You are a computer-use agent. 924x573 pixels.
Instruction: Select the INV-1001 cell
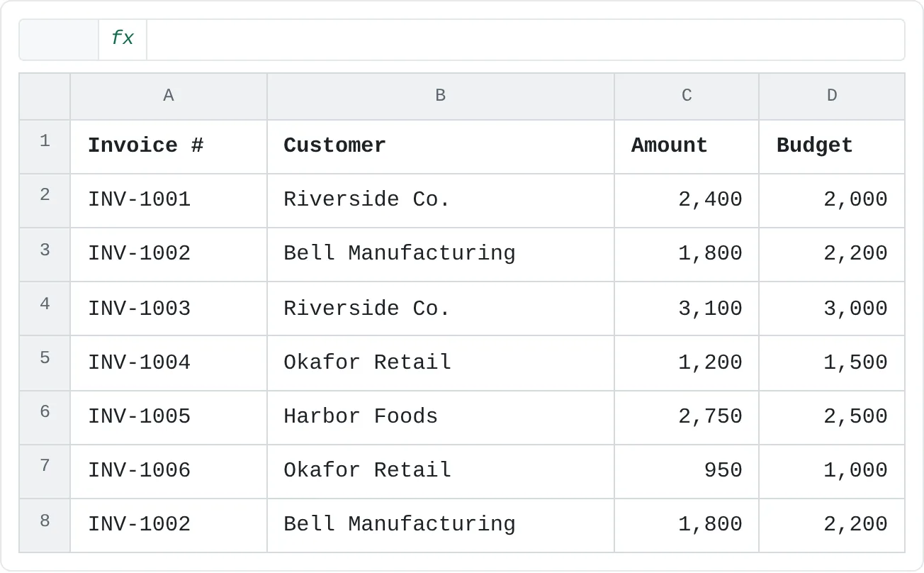(169, 201)
